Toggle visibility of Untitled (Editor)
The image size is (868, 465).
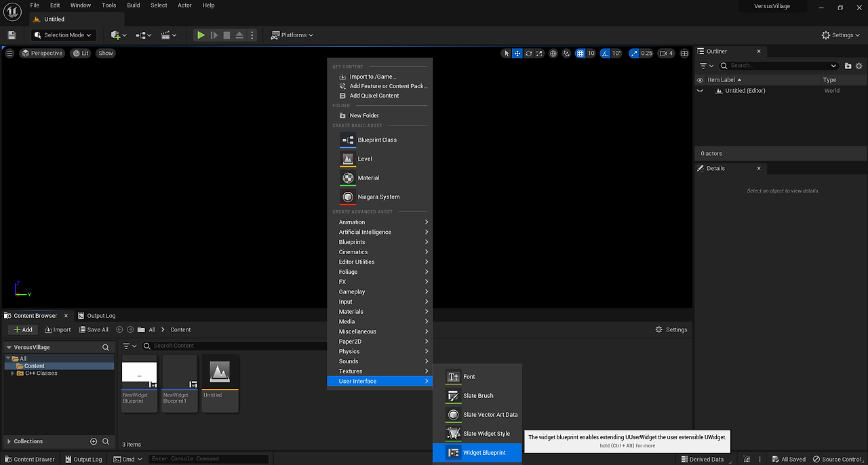(700, 91)
